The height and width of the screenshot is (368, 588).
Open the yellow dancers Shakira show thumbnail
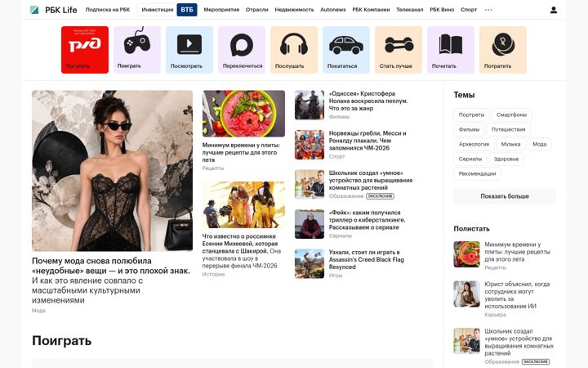(x=243, y=204)
